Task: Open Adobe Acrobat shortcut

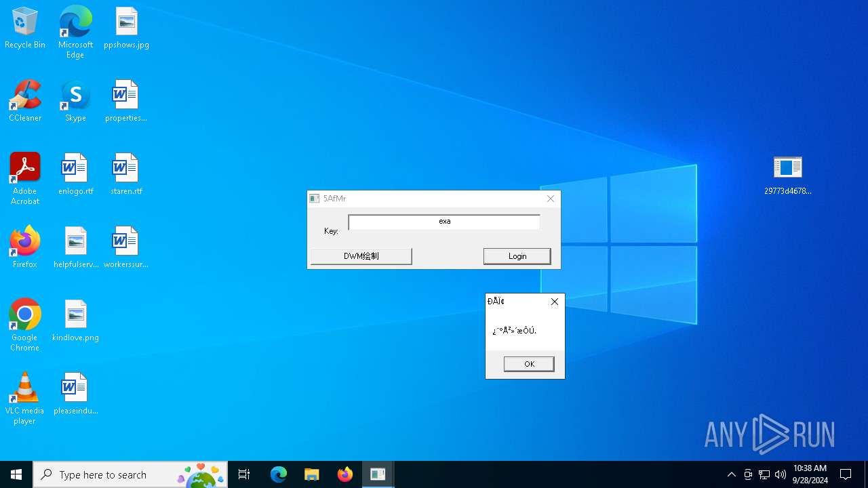Action: coord(25,179)
